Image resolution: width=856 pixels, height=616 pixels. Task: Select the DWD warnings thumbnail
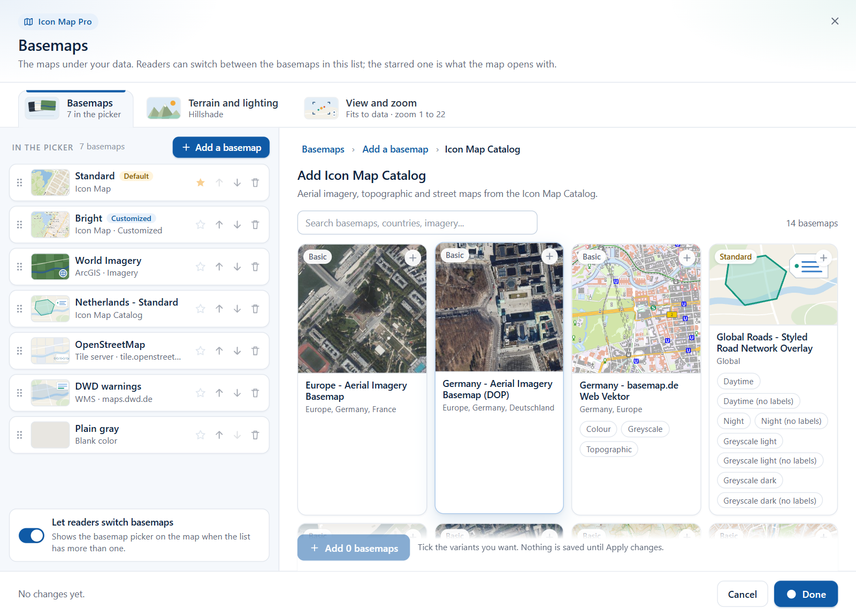point(50,393)
